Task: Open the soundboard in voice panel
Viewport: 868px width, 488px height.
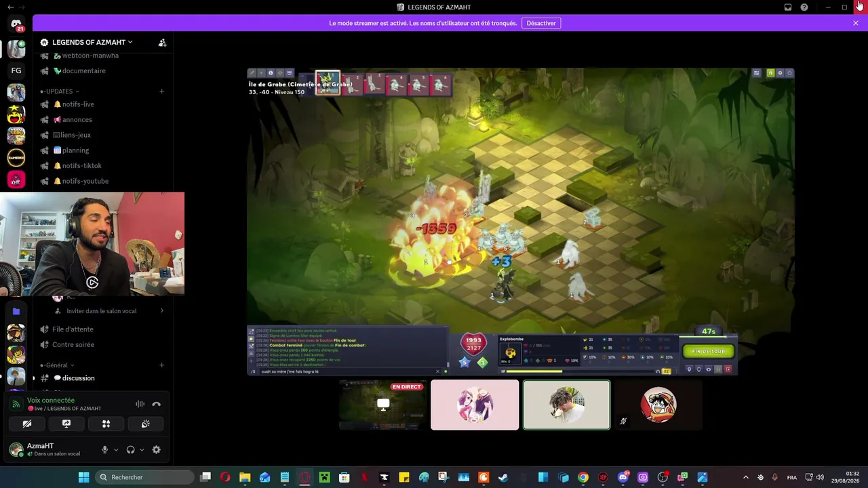Action: pos(145,424)
